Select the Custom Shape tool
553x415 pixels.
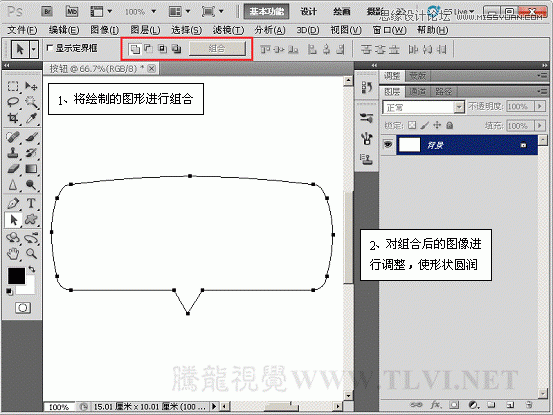click(x=31, y=219)
